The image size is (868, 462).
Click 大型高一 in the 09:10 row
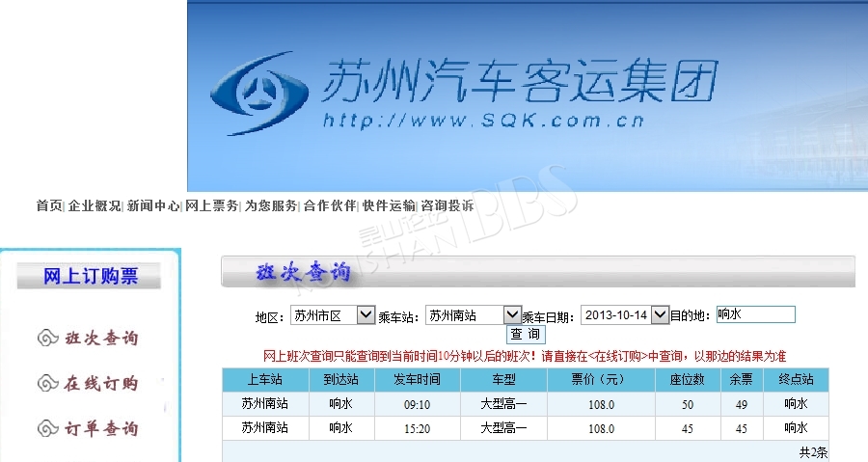click(503, 404)
